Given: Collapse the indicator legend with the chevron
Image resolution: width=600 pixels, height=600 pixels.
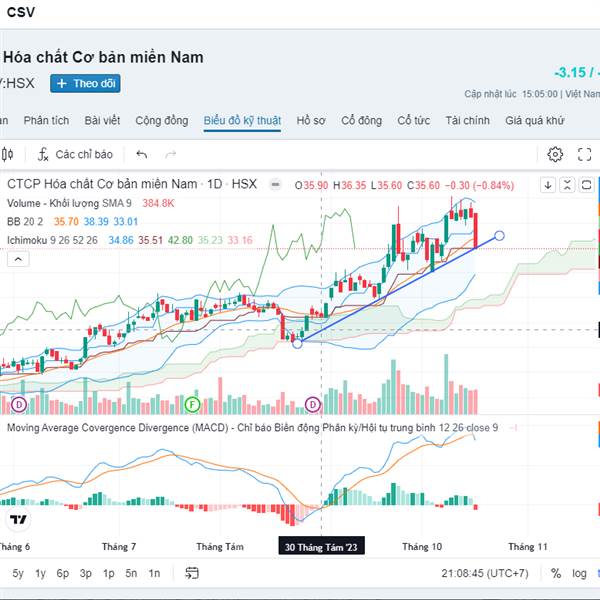Looking at the screenshot, I should (18, 259).
